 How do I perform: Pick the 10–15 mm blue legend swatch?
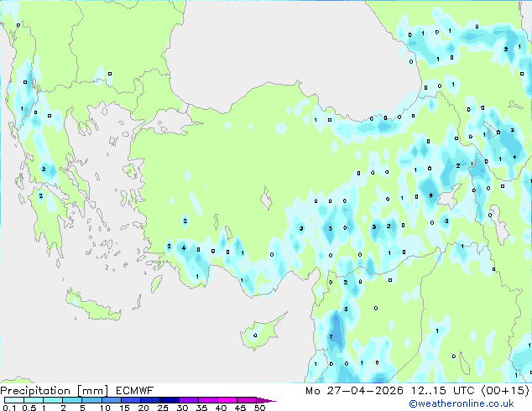(x=111, y=400)
